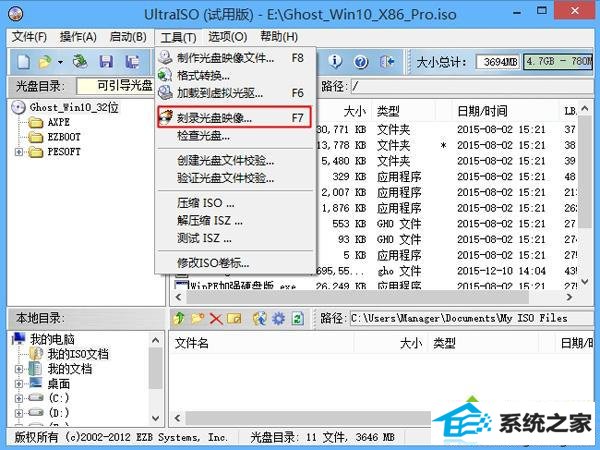Select 我的文档 in local tree
The height and width of the screenshot is (450, 600).
tap(70, 369)
